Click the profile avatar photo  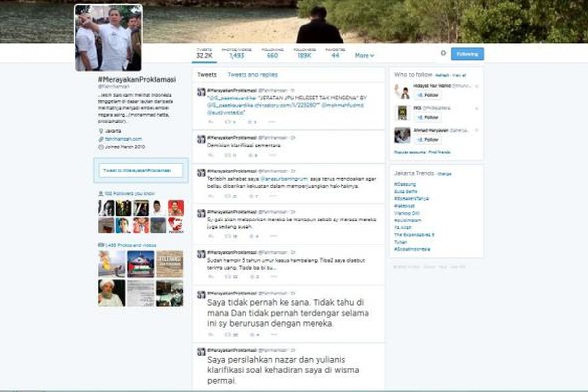tap(108, 38)
